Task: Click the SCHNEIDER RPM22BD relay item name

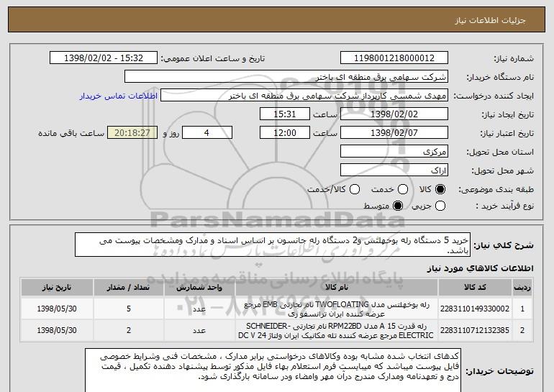Action: [x=337, y=331]
